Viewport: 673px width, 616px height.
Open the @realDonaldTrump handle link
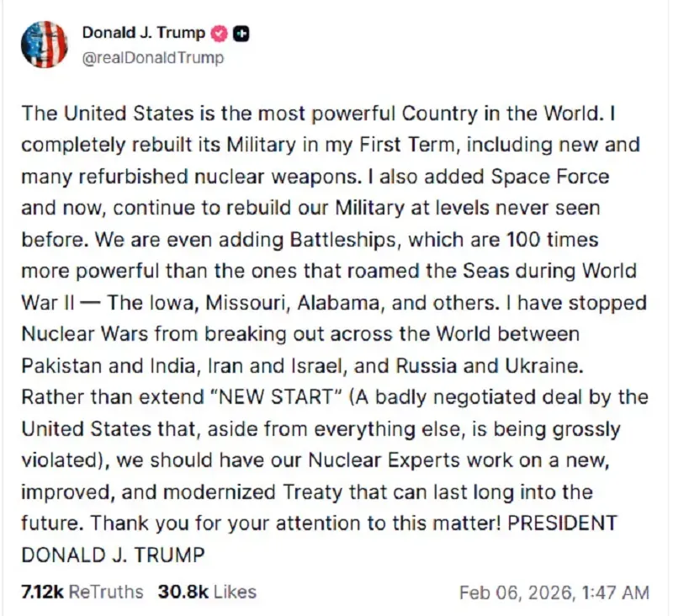[153, 58]
